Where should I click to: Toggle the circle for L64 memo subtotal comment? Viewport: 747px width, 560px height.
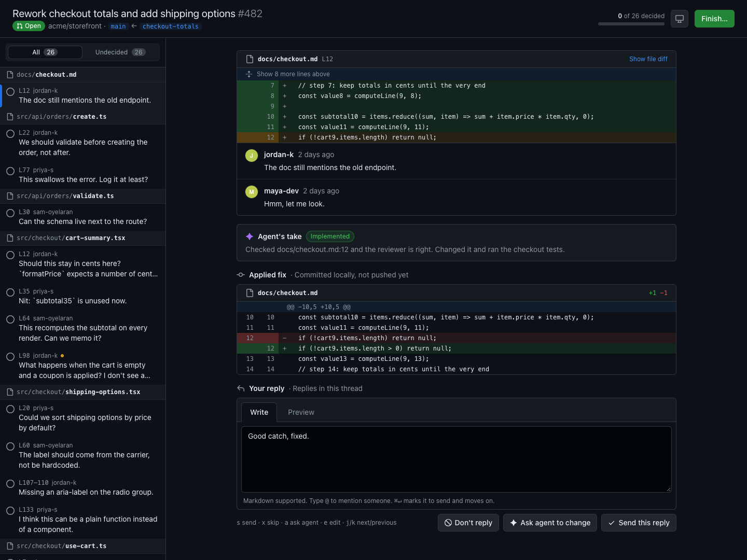point(10,319)
